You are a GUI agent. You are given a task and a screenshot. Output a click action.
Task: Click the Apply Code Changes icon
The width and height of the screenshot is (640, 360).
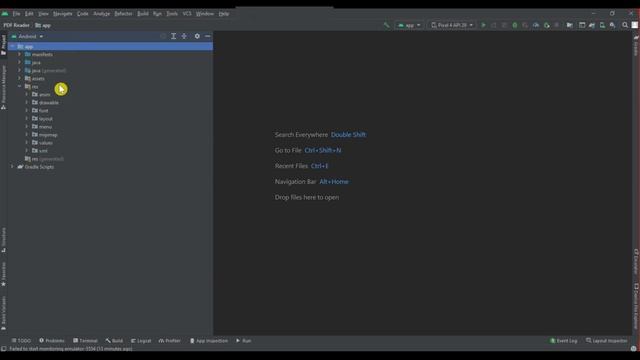point(504,25)
